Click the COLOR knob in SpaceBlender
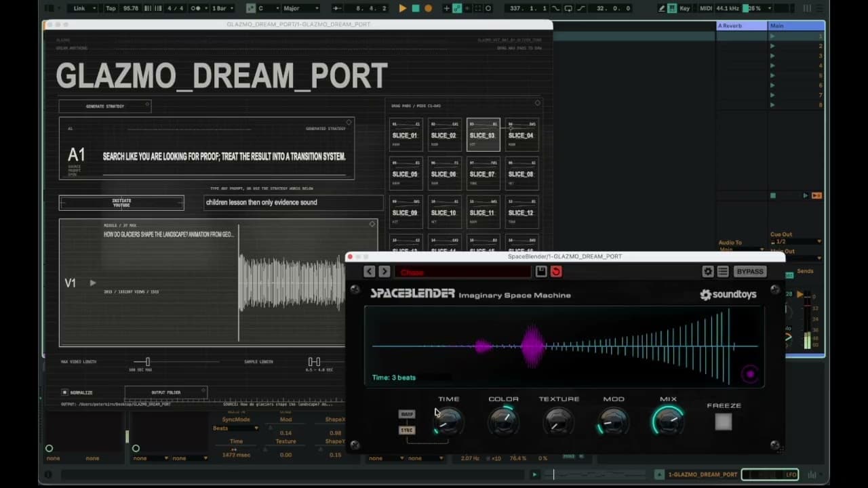This screenshot has width=868, height=488. [503, 422]
